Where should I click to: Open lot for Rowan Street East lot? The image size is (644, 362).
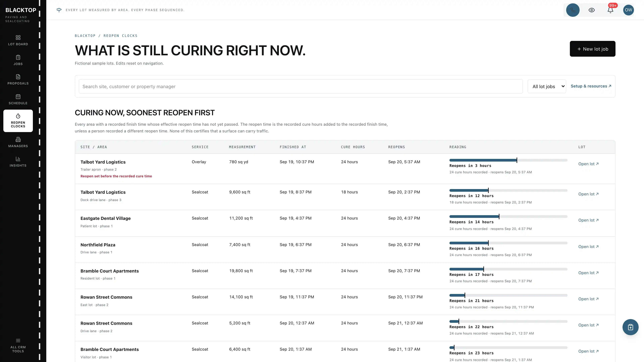point(588,299)
